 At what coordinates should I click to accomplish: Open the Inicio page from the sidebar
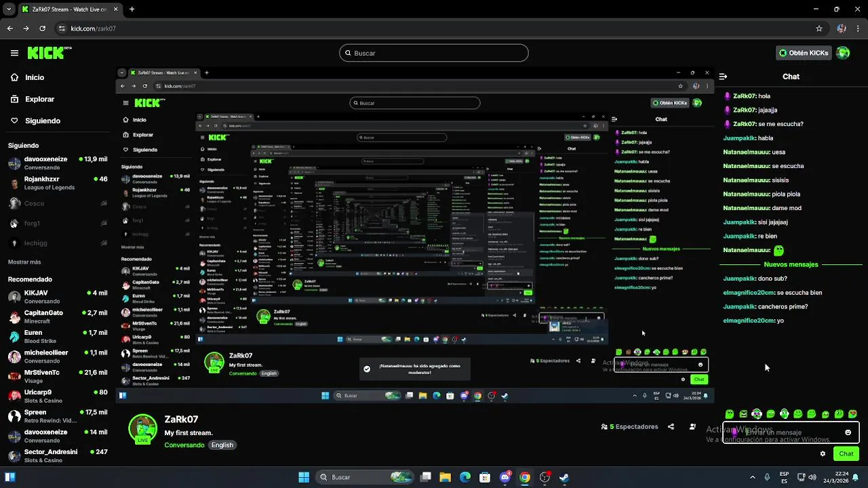pos(28,77)
